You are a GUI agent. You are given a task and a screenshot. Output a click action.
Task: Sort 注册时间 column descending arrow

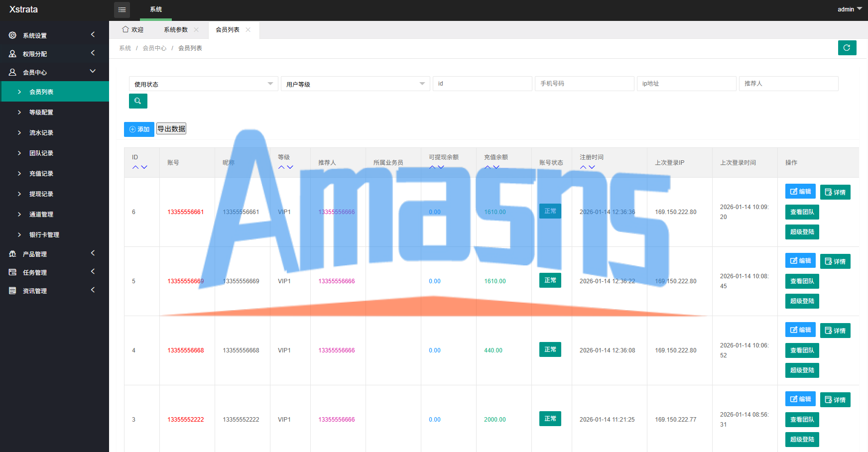pyautogui.click(x=592, y=167)
